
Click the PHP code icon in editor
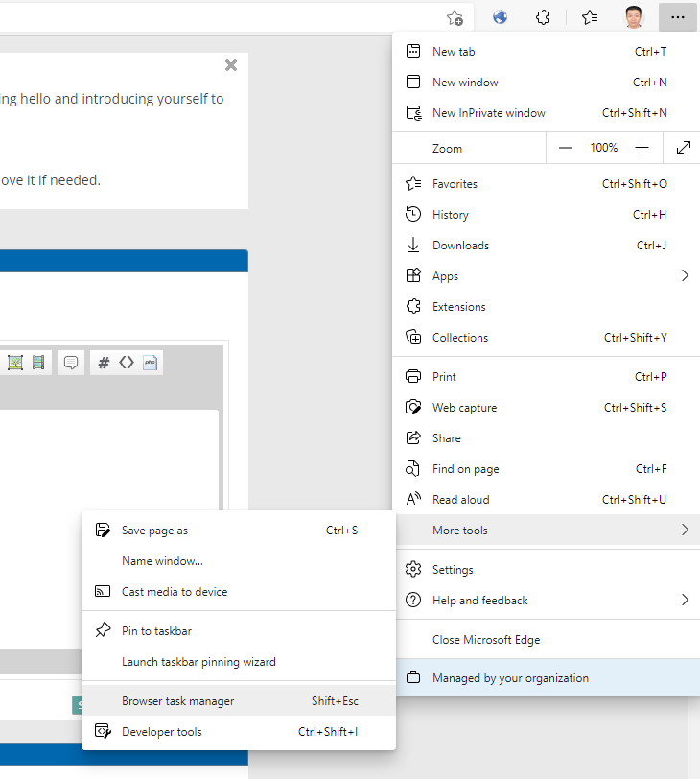150,363
